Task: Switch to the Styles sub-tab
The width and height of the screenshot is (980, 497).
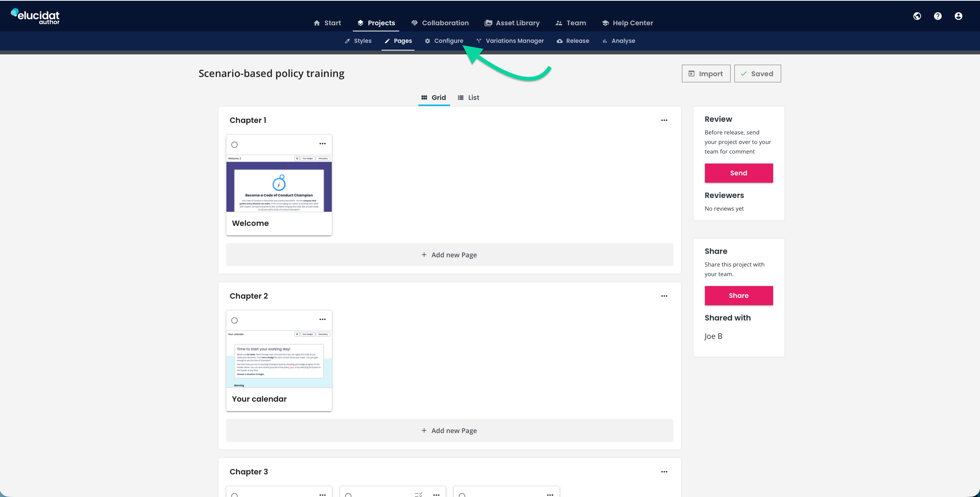Action: (x=358, y=41)
